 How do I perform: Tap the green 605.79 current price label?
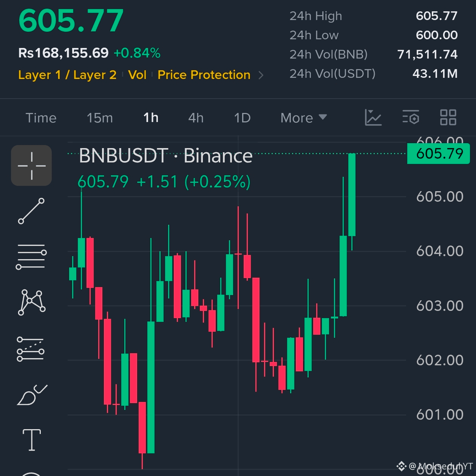439,153
